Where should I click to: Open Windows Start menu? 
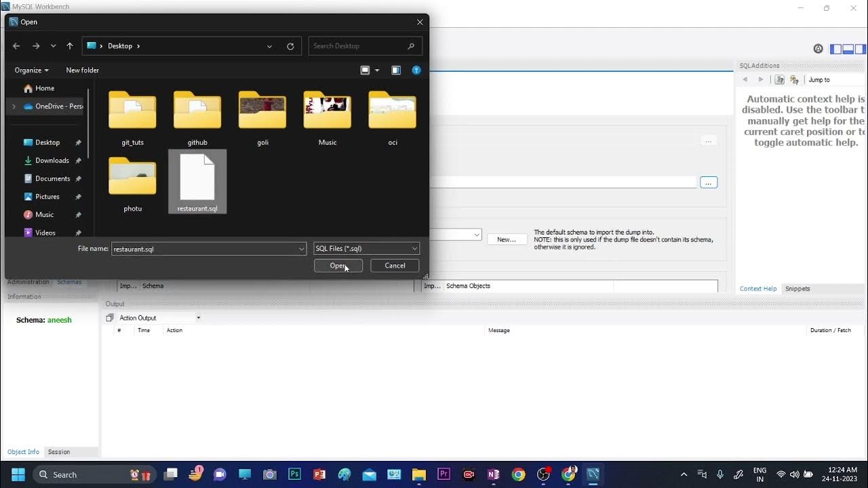(x=18, y=474)
